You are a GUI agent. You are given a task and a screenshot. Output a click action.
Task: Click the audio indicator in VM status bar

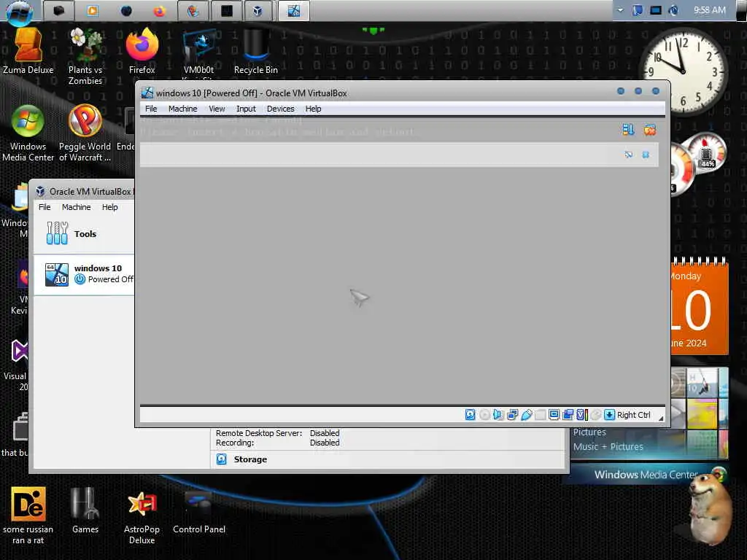coord(498,415)
